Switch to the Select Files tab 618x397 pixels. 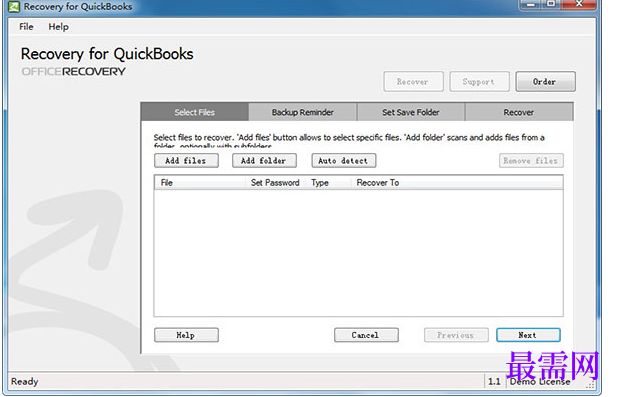195,112
